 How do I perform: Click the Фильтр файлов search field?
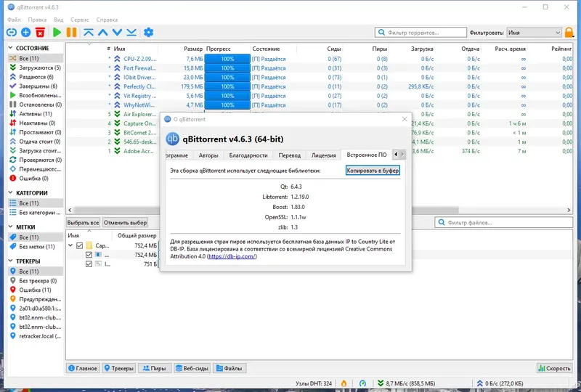click(x=504, y=222)
